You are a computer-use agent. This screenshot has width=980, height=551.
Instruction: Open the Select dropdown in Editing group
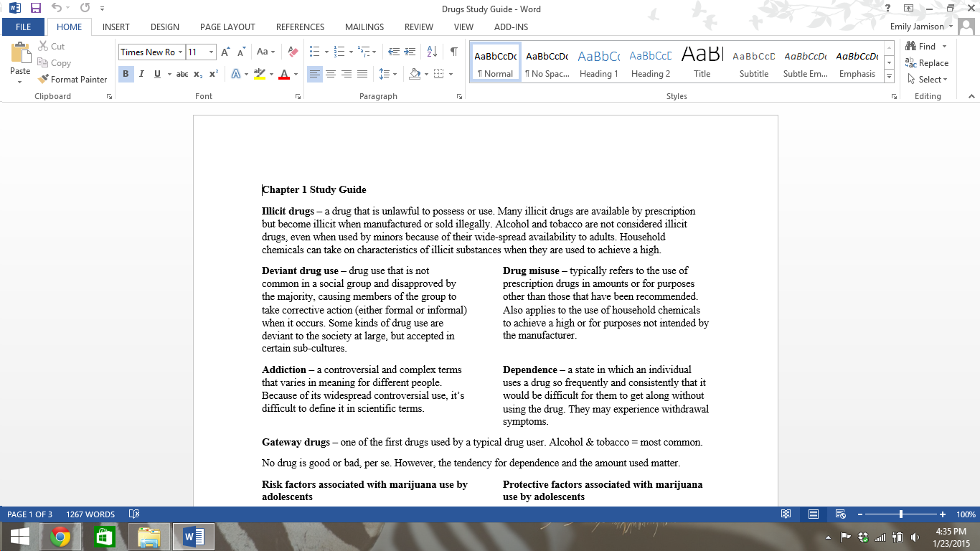pyautogui.click(x=928, y=80)
